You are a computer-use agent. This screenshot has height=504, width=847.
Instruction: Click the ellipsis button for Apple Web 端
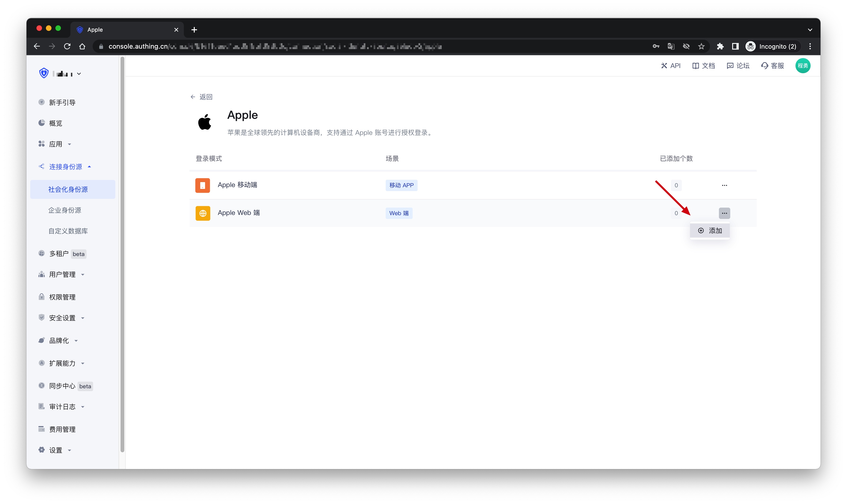click(x=724, y=213)
